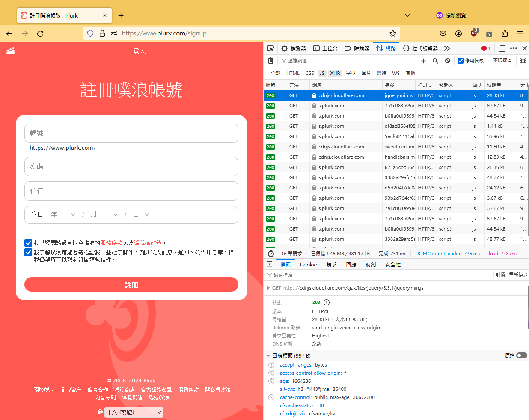529x420 pixels.
Task: Toggle the network details pane
Action: [270, 264]
